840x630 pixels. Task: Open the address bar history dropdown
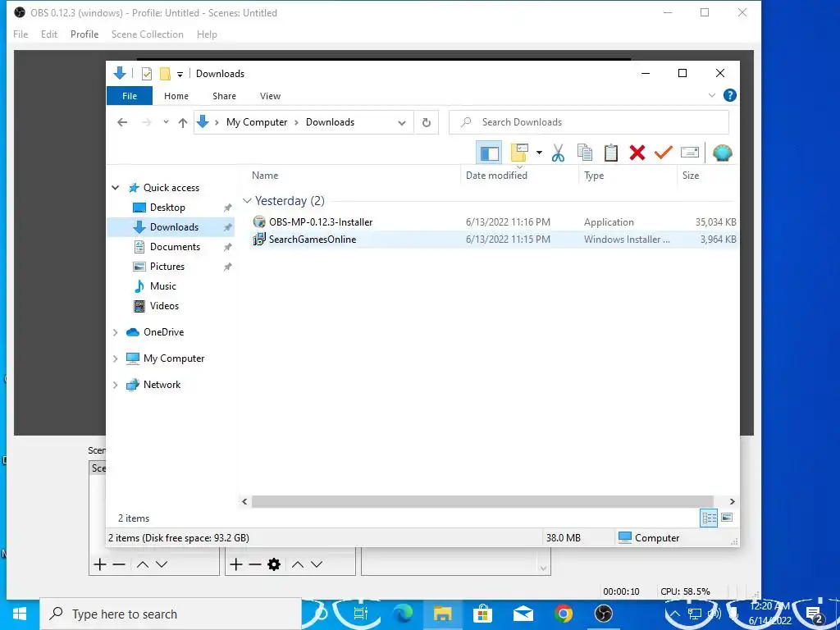[402, 123]
